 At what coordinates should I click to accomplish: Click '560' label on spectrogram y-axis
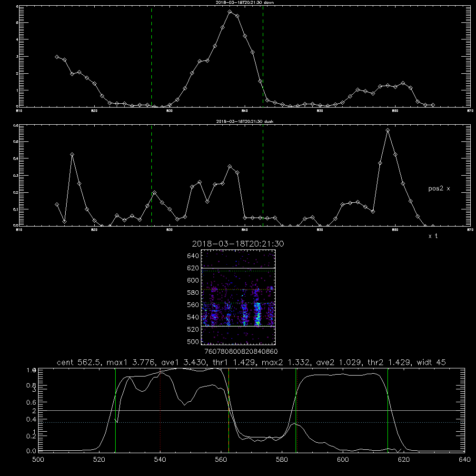[193, 305]
